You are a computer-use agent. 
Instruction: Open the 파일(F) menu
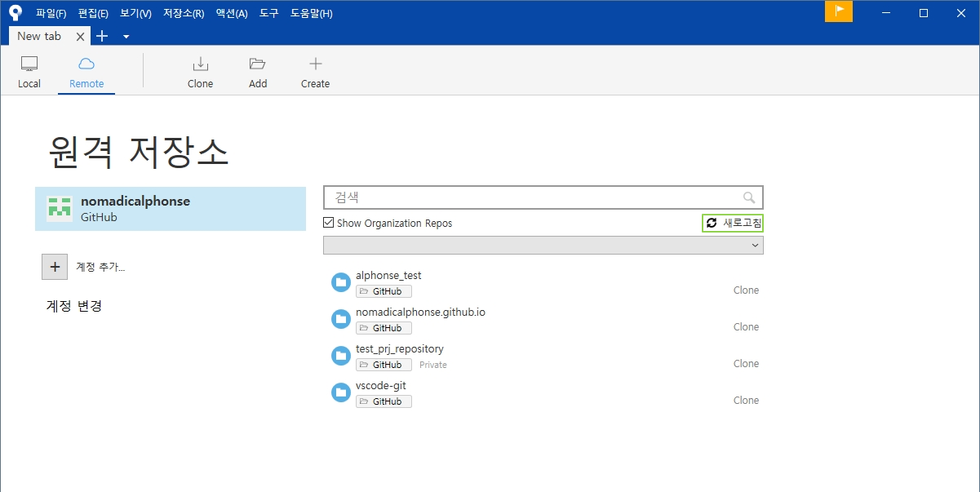tap(51, 14)
